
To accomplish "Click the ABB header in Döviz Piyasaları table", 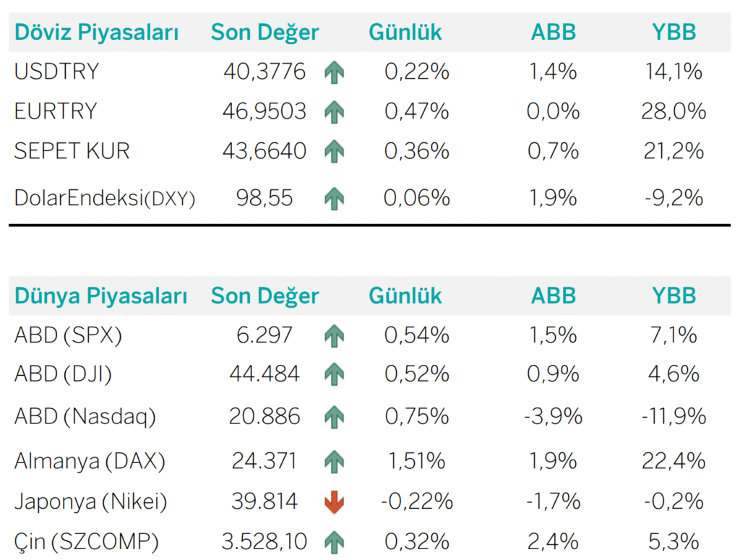I will [554, 33].
